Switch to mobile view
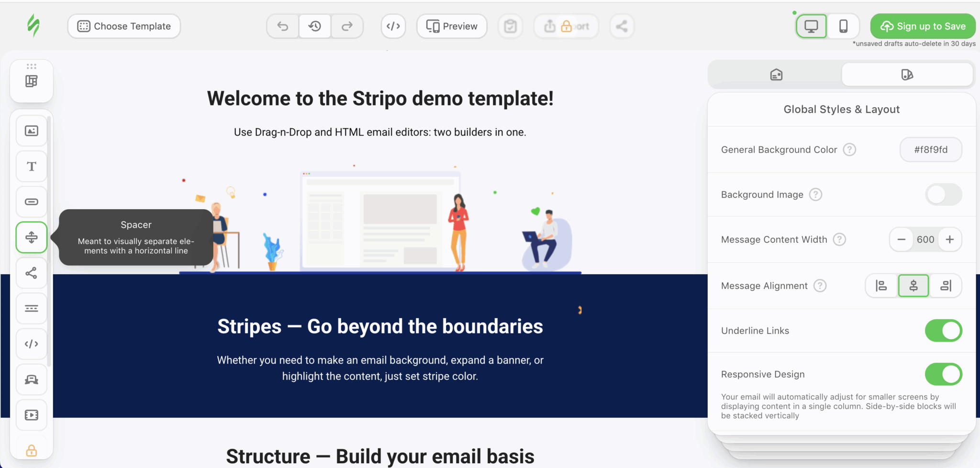Screen dimensions: 980x468 pos(843,26)
